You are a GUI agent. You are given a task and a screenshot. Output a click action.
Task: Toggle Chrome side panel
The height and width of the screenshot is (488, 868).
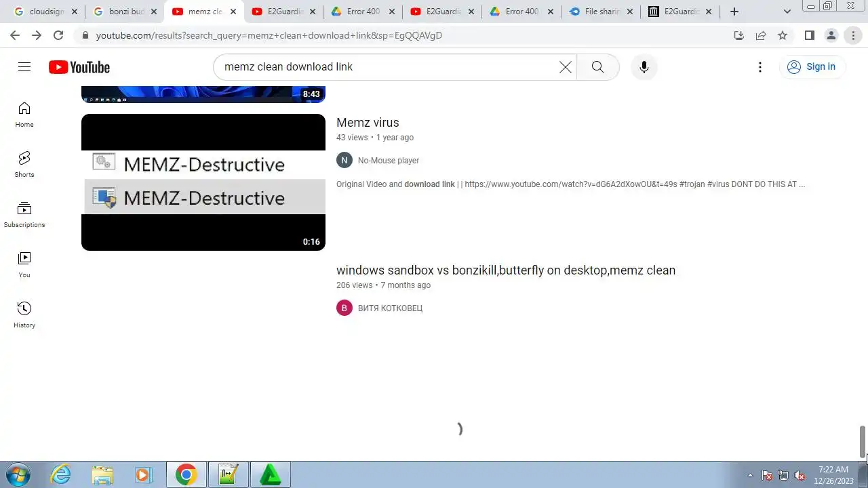point(809,35)
